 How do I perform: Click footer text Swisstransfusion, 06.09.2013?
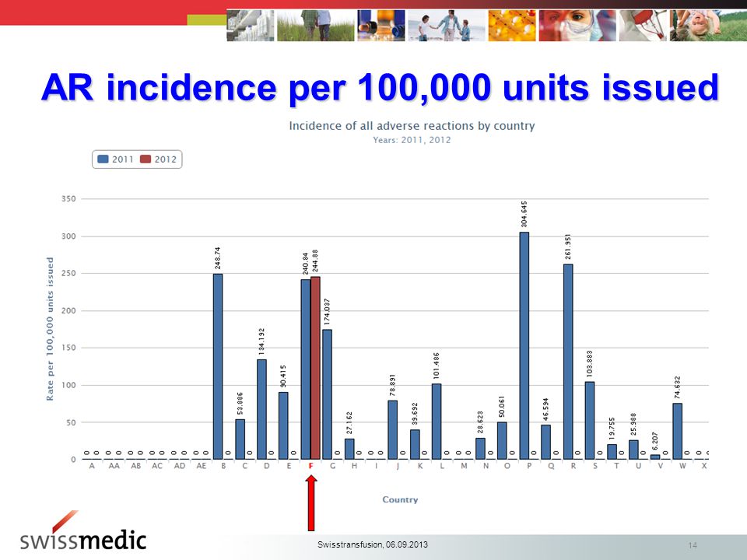[373, 544]
